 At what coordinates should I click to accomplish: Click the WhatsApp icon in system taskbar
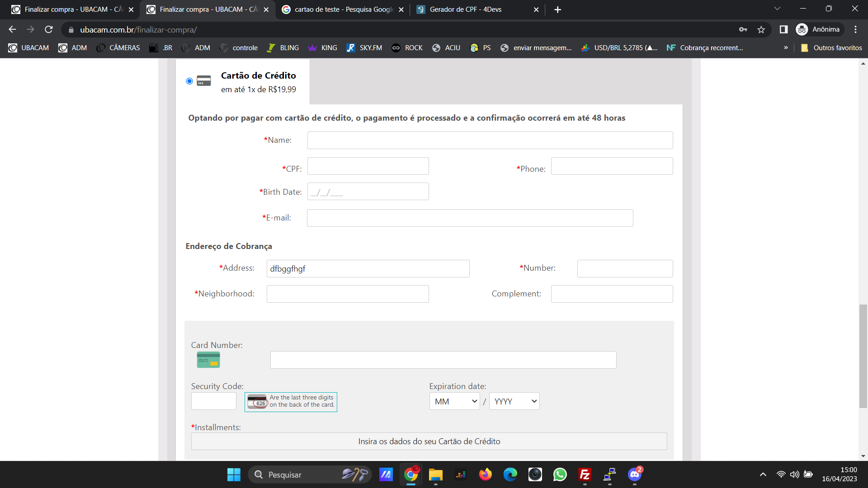pos(560,474)
